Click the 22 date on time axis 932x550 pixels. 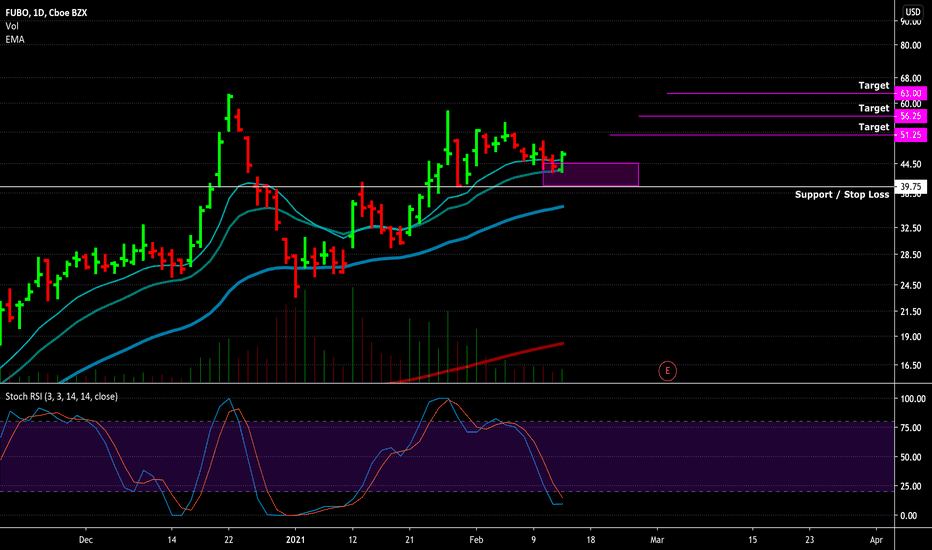point(229,540)
